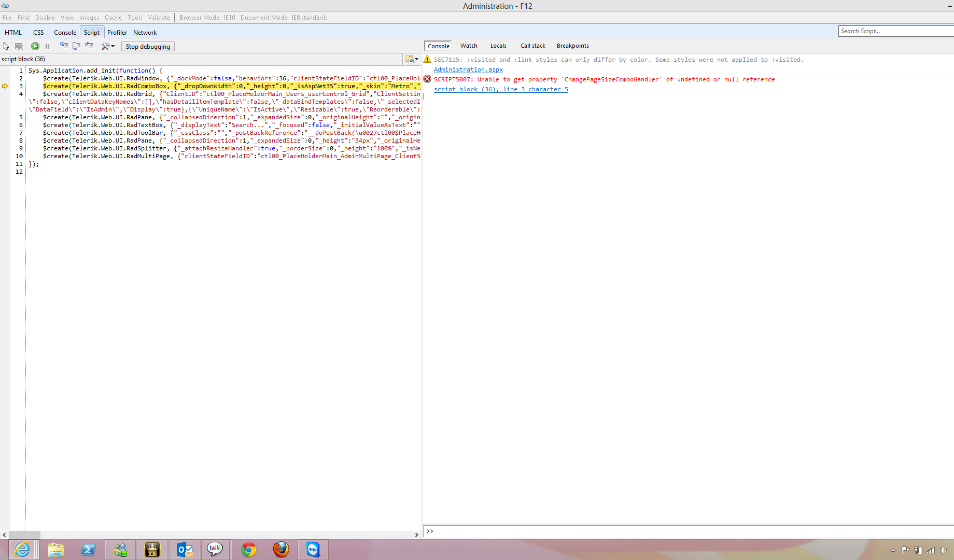
Task: Open the Administration.aspx link in console
Action: pyautogui.click(x=468, y=69)
